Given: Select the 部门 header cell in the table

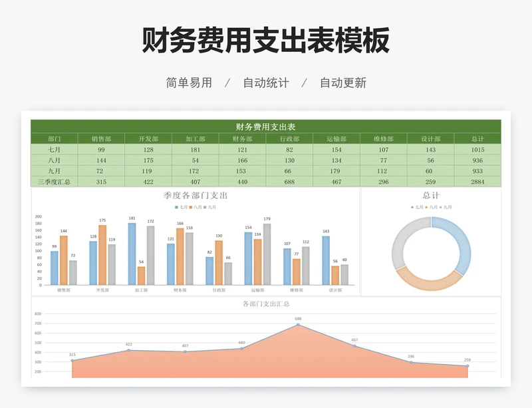Looking at the screenshot, I should (x=55, y=138).
